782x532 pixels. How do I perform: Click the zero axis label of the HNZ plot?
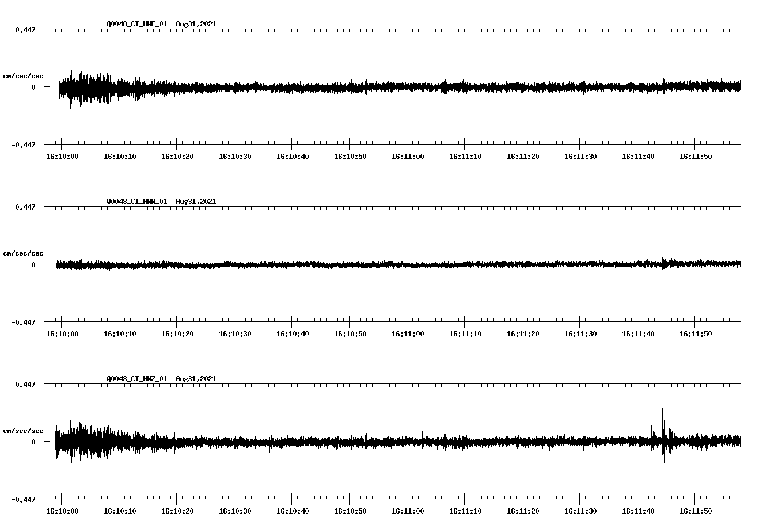click(x=33, y=442)
